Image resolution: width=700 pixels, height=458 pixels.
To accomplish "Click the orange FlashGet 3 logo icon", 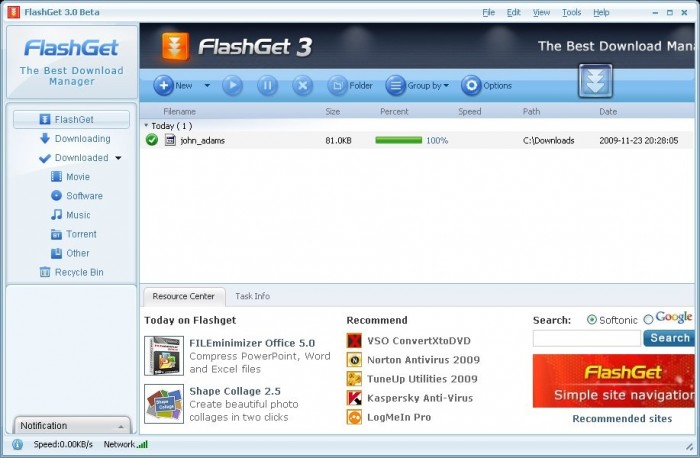I will pos(175,46).
